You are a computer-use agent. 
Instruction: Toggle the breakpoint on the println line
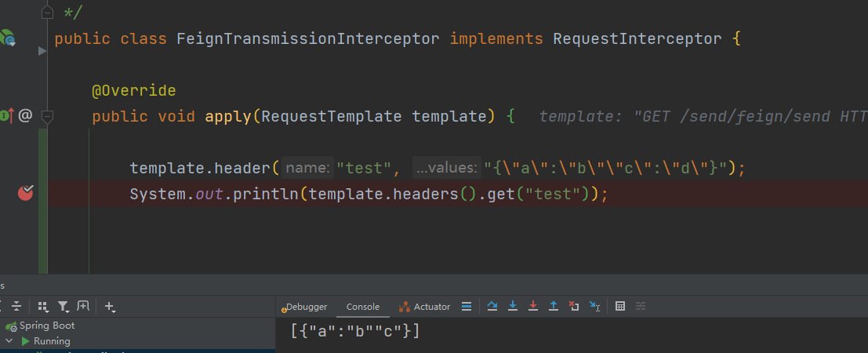click(x=26, y=193)
